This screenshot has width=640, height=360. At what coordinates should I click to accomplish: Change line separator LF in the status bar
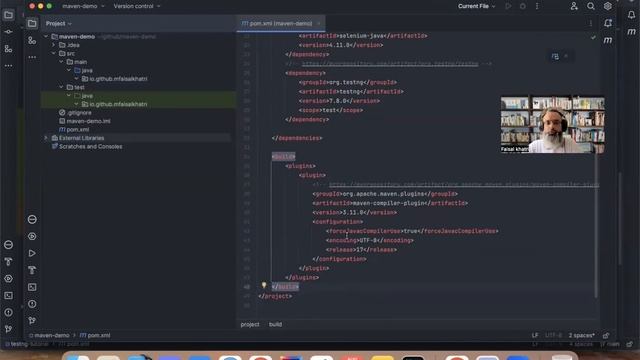535,336
